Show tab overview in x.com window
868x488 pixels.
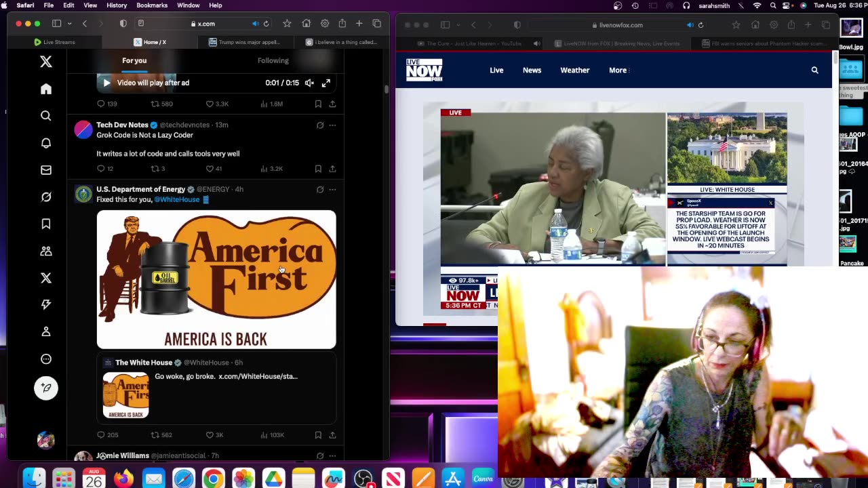(377, 24)
